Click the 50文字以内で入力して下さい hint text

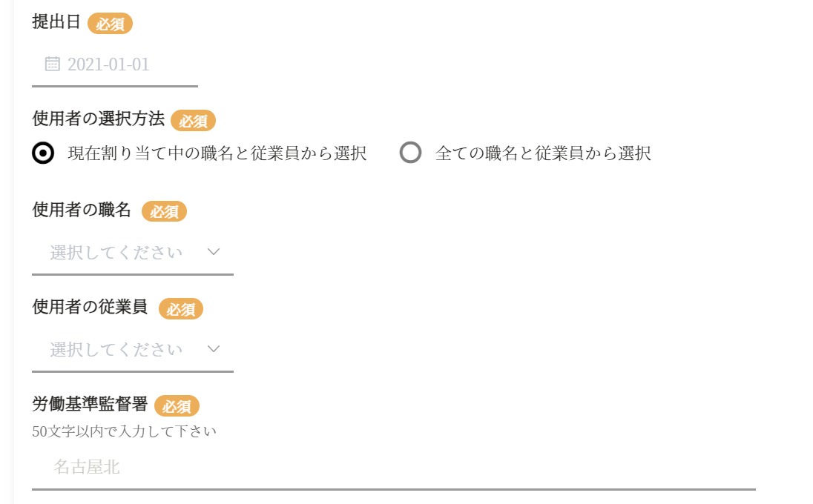coord(124,431)
